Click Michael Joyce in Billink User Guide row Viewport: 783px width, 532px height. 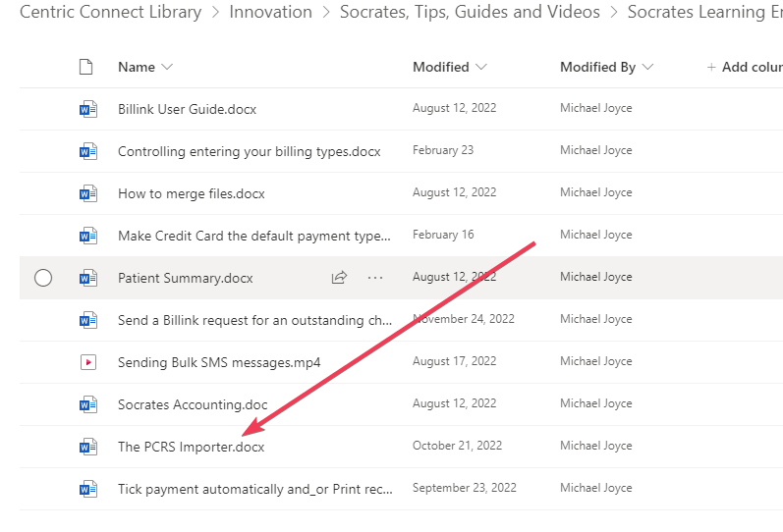[x=596, y=108]
